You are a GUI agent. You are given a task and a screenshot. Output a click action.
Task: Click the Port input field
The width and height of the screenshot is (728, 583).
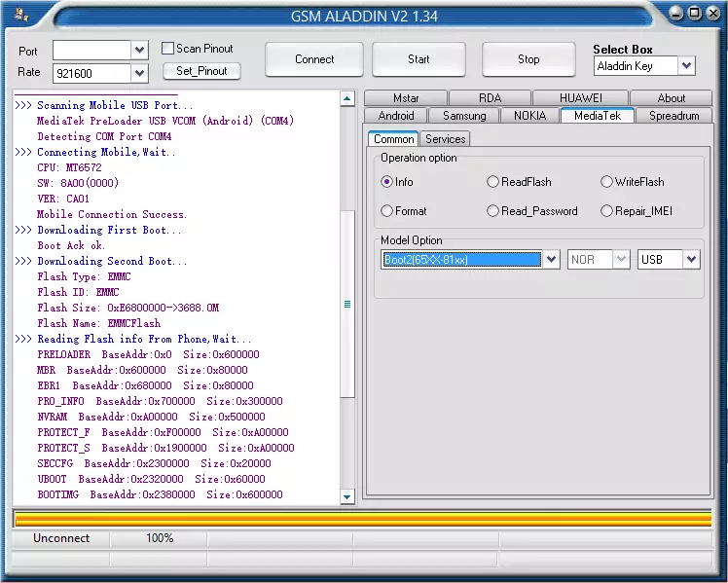91,51
